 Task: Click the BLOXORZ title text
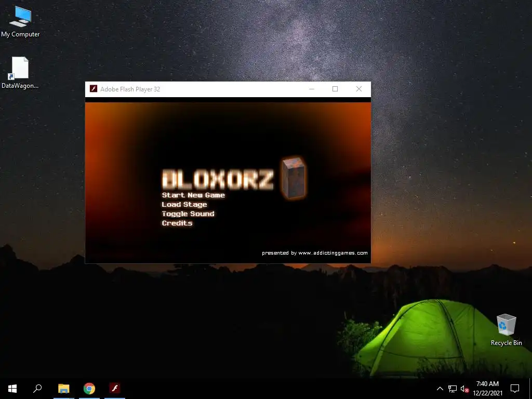[218, 179]
